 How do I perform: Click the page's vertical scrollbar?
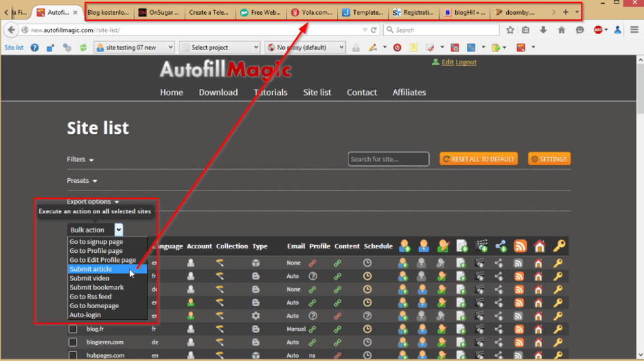[x=640, y=207]
